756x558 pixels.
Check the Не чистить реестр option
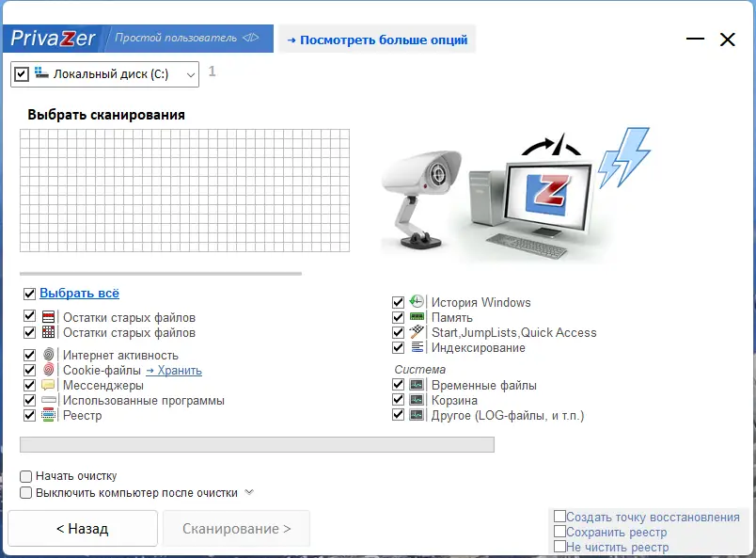coord(559,546)
